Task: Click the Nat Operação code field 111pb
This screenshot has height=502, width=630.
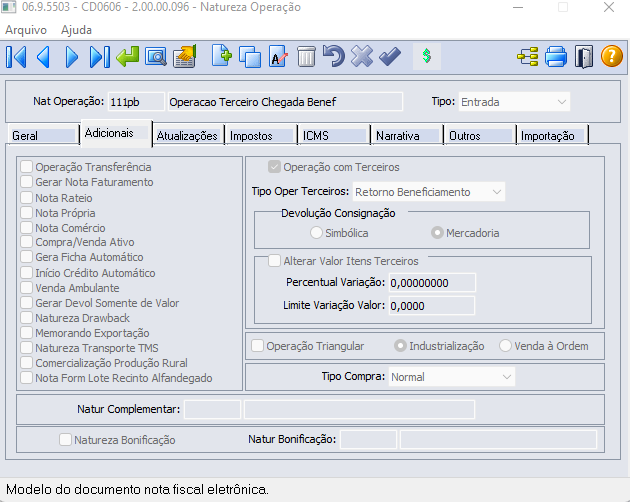Action: [x=136, y=102]
